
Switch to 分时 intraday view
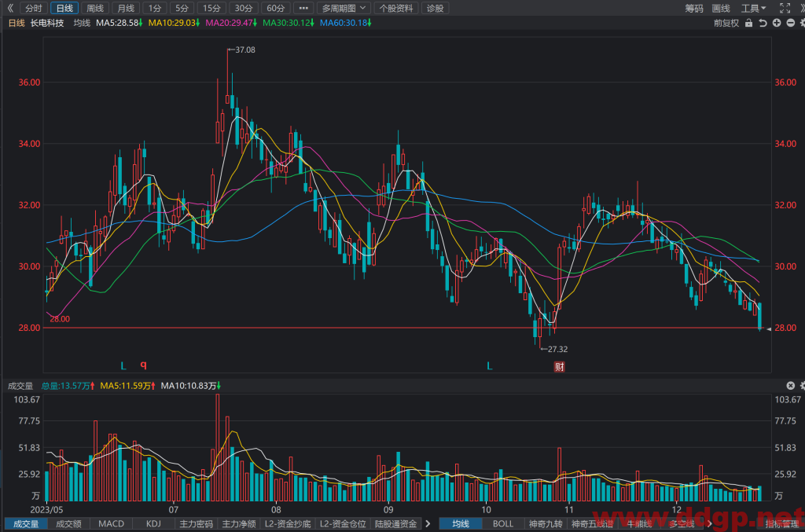(x=33, y=8)
